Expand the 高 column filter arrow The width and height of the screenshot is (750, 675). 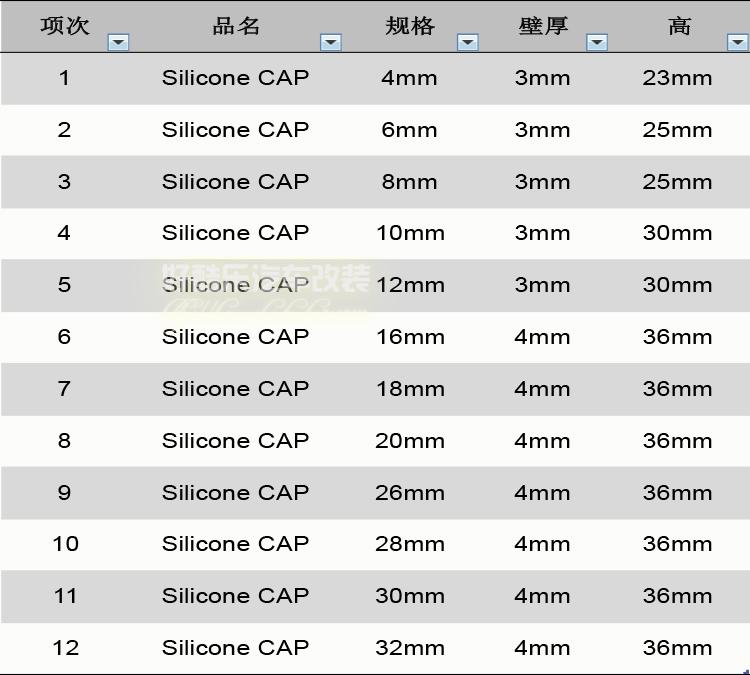(x=737, y=42)
